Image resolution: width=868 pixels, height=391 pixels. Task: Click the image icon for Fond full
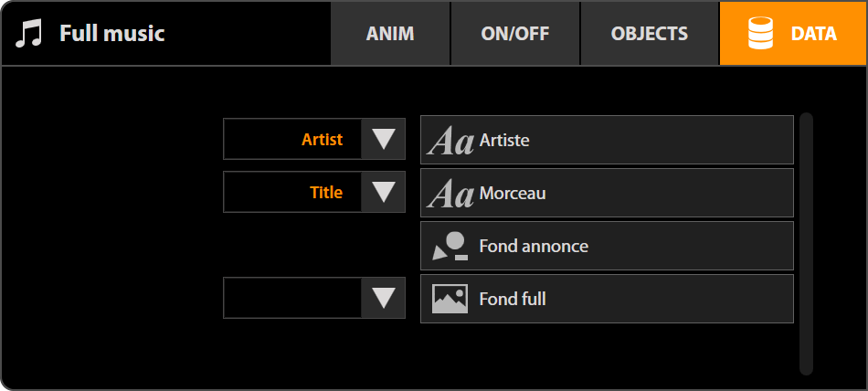450,299
